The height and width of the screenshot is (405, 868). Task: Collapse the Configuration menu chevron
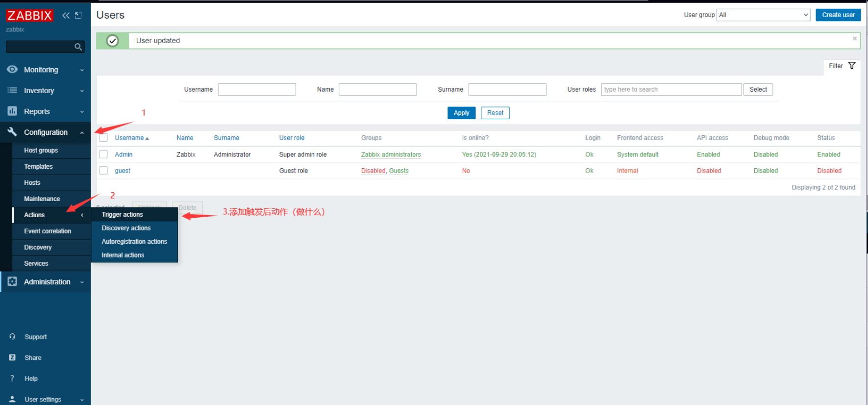(82, 132)
